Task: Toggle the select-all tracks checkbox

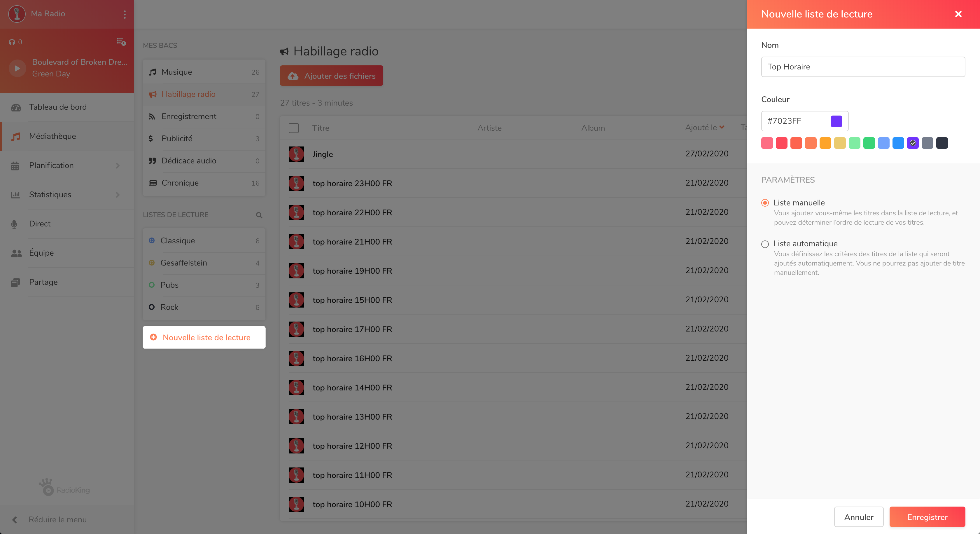Action: (294, 128)
